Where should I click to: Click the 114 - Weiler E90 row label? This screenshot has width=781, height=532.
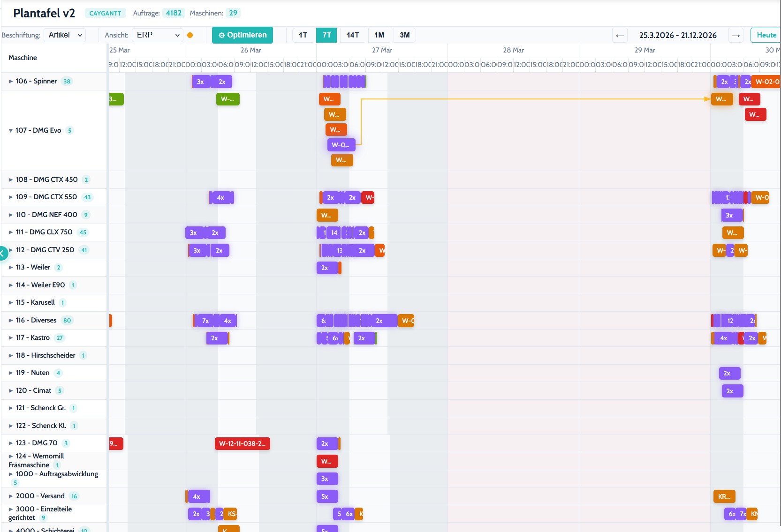[x=40, y=285]
